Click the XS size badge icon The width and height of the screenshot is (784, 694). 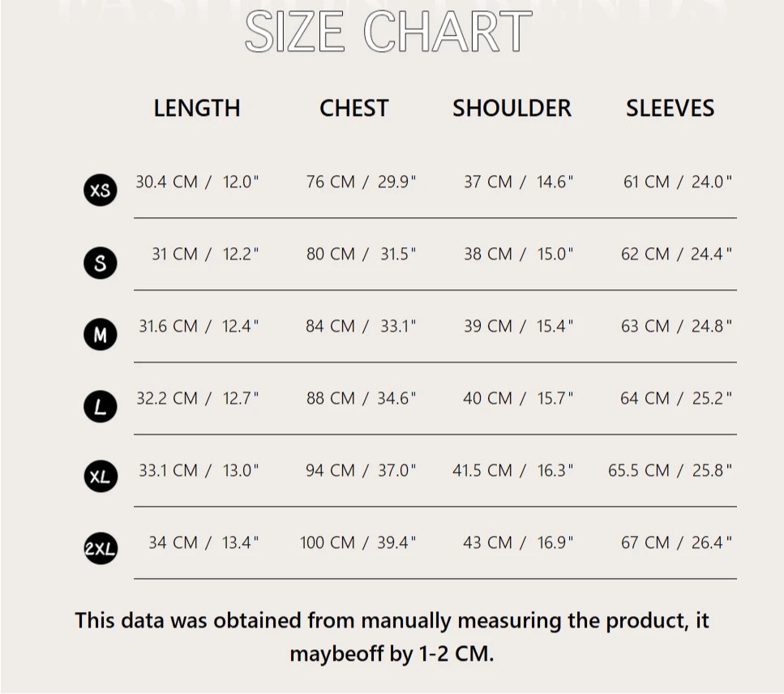coord(101,190)
